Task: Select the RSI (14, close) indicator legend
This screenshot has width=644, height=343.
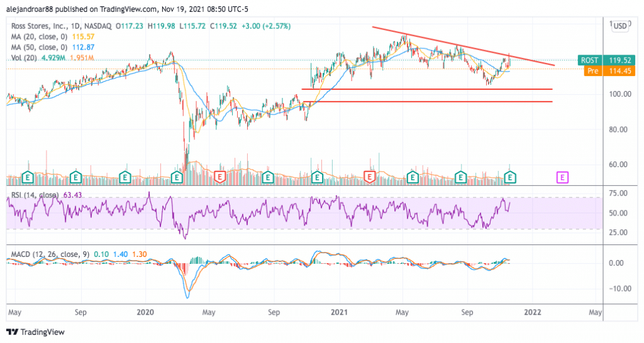Action: click(x=35, y=195)
